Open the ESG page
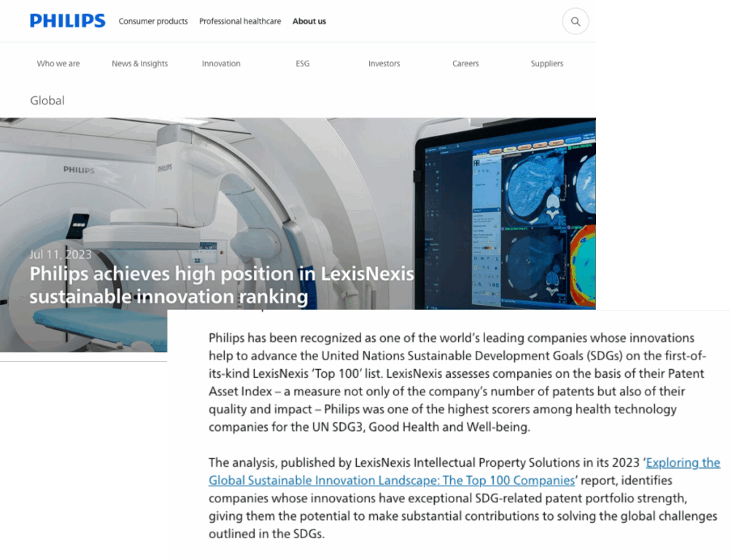 [x=302, y=63]
